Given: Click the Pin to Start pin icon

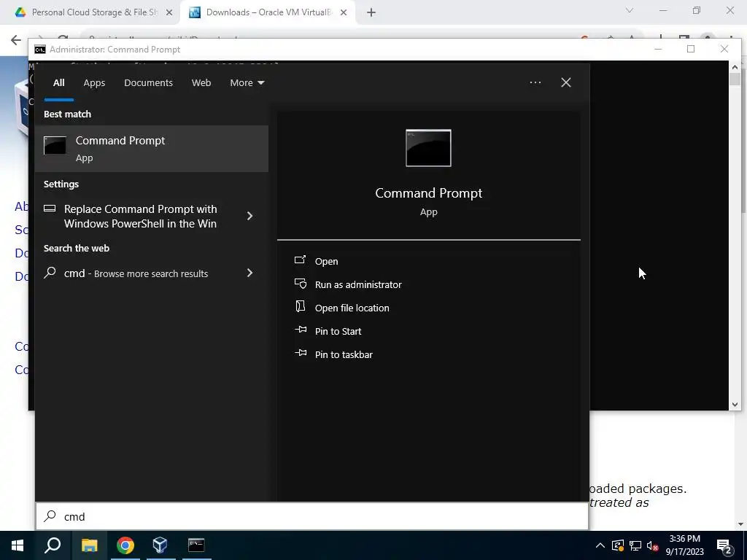Looking at the screenshot, I should 300,330.
